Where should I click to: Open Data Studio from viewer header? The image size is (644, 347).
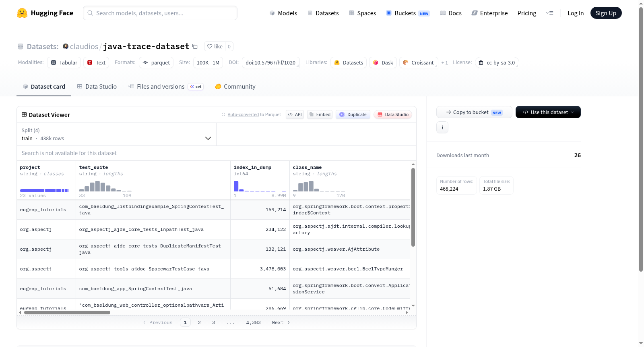pos(393,114)
